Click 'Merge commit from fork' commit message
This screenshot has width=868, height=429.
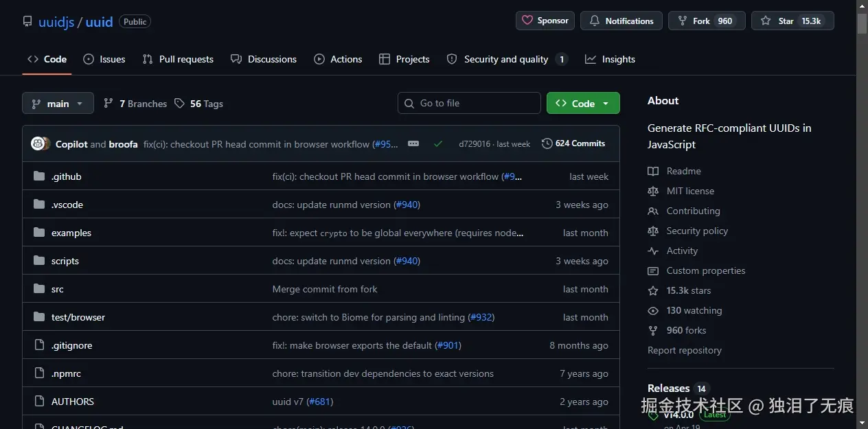(x=325, y=289)
